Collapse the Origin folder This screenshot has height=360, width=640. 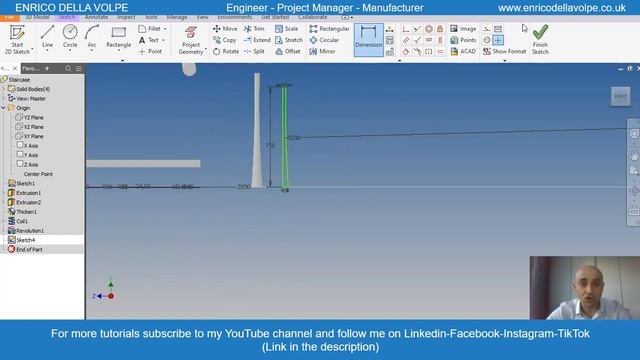[4, 108]
